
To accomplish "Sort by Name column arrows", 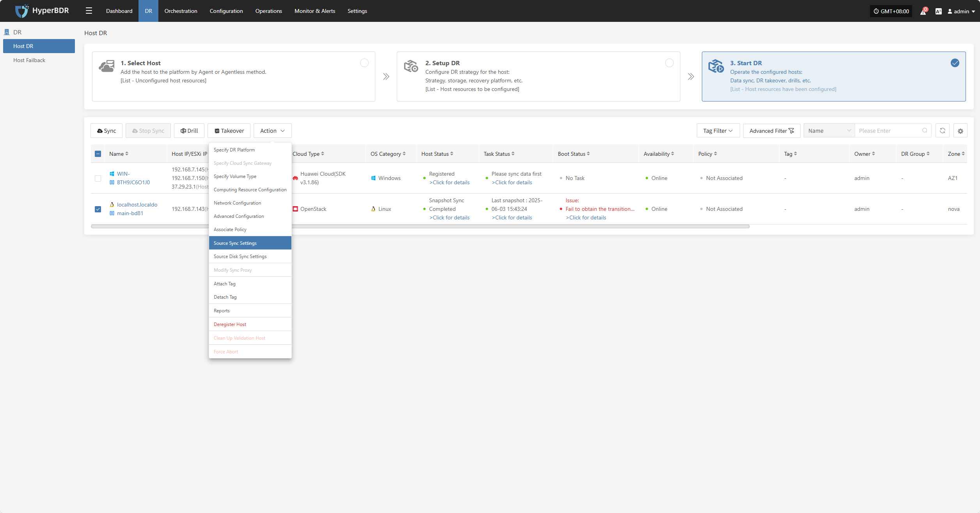I will [x=127, y=154].
